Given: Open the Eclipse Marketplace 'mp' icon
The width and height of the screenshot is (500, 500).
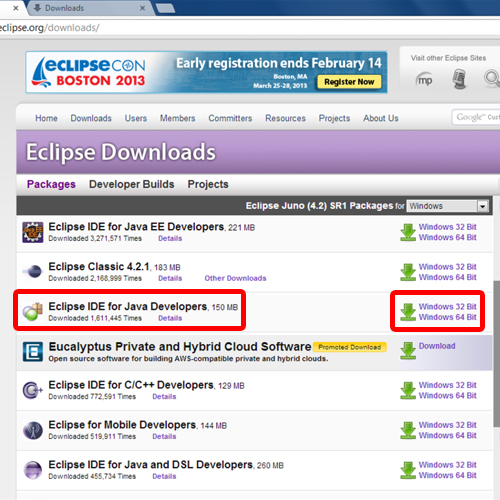Looking at the screenshot, I should [x=425, y=80].
